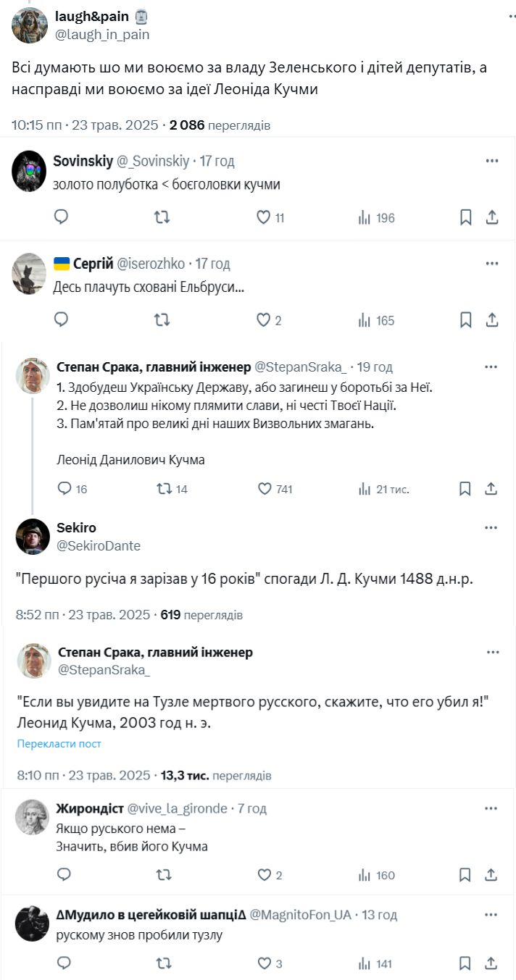Viewport: 516px width, 980px height.
Task: Reply to Sovinskiy's comment
Action: click(62, 217)
